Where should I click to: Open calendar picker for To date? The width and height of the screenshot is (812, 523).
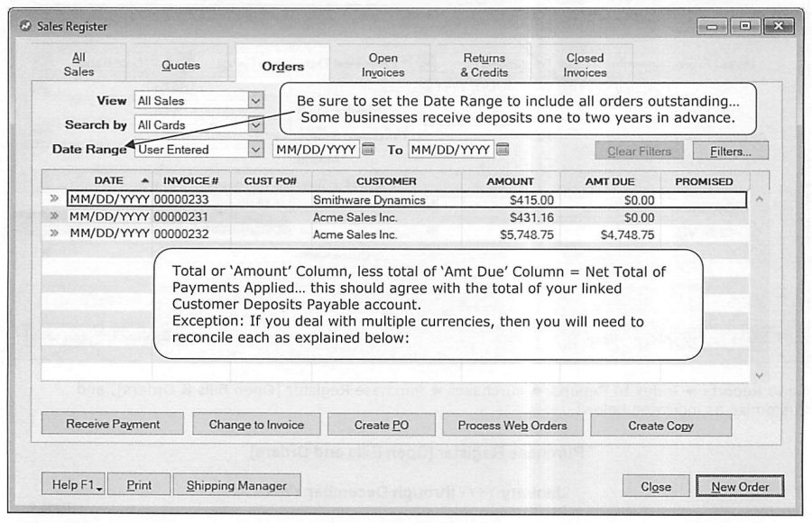(x=503, y=149)
